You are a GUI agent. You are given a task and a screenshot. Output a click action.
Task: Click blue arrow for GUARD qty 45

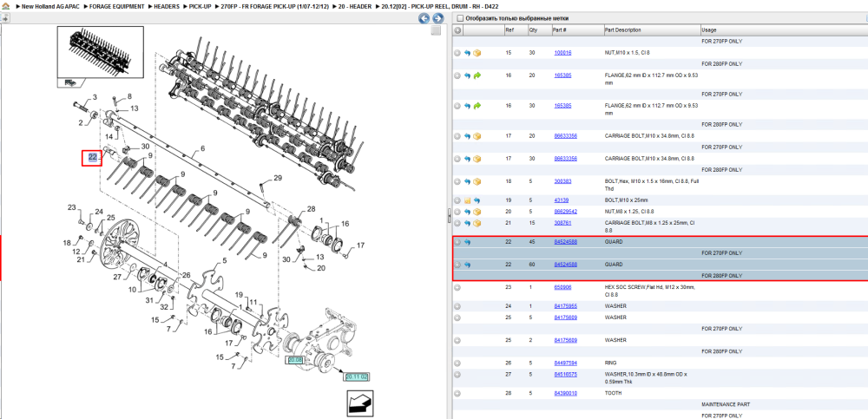(x=467, y=242)
